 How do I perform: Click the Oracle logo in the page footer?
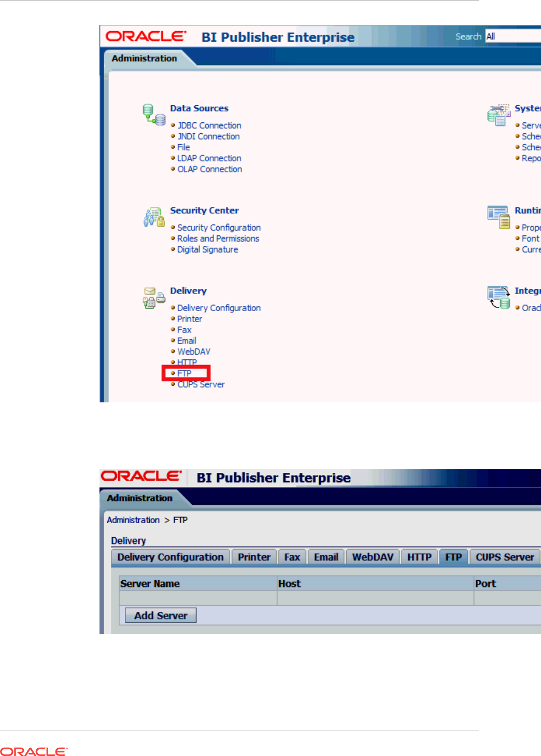pos(34,751)
